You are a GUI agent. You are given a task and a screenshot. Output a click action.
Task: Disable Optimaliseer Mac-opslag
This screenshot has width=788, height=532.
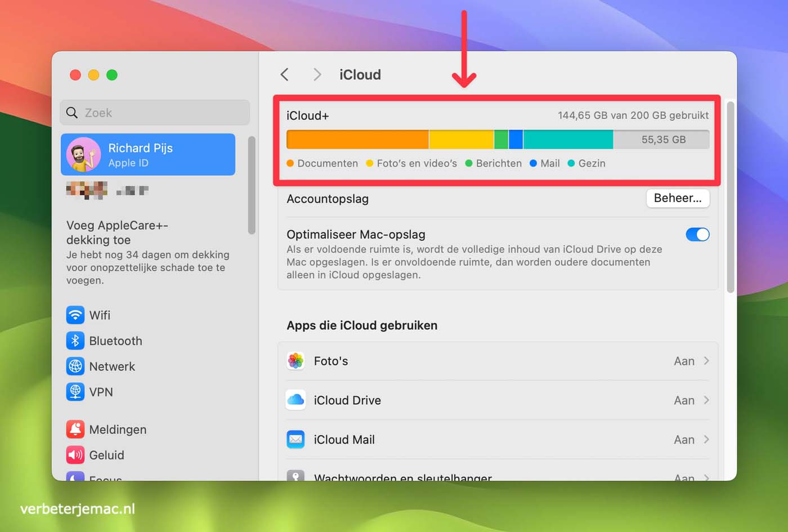point(697,234)
